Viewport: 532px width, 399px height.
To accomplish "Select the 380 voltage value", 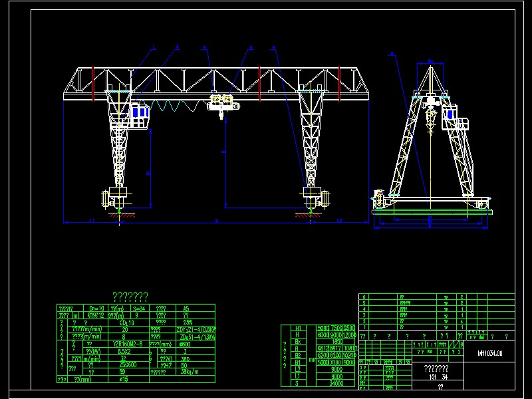I will pyautogui.click(x=185, y=358).
